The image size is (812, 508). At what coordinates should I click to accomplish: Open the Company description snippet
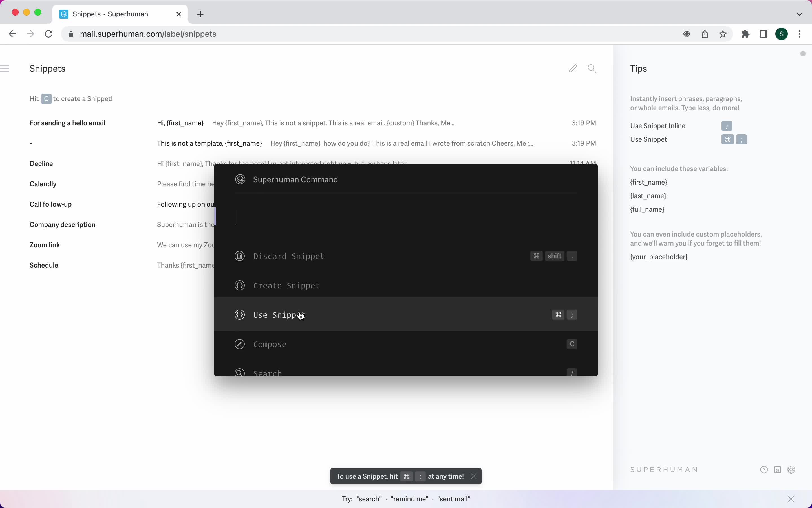(x=122, y=225)
